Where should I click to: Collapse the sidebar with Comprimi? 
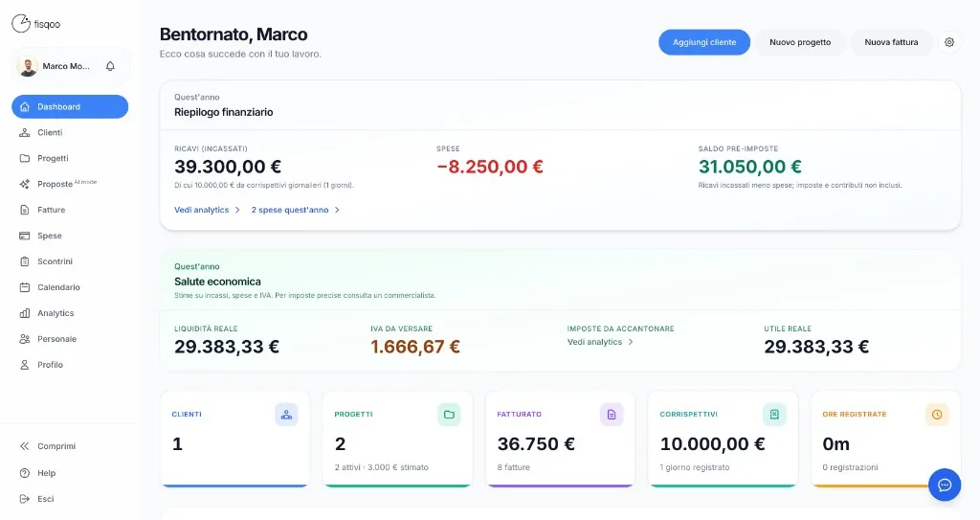point(70,446)
